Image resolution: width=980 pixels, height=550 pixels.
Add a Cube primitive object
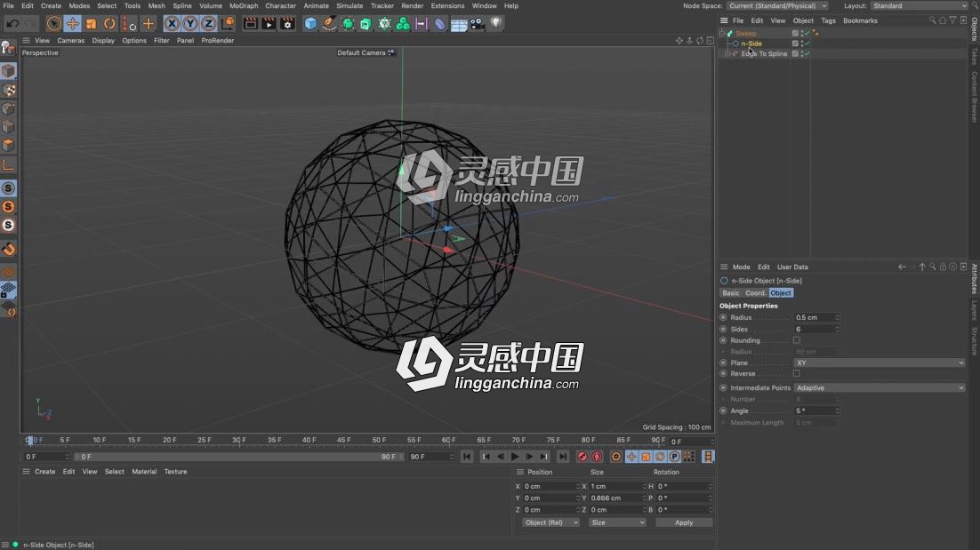[x=310, y=24]
